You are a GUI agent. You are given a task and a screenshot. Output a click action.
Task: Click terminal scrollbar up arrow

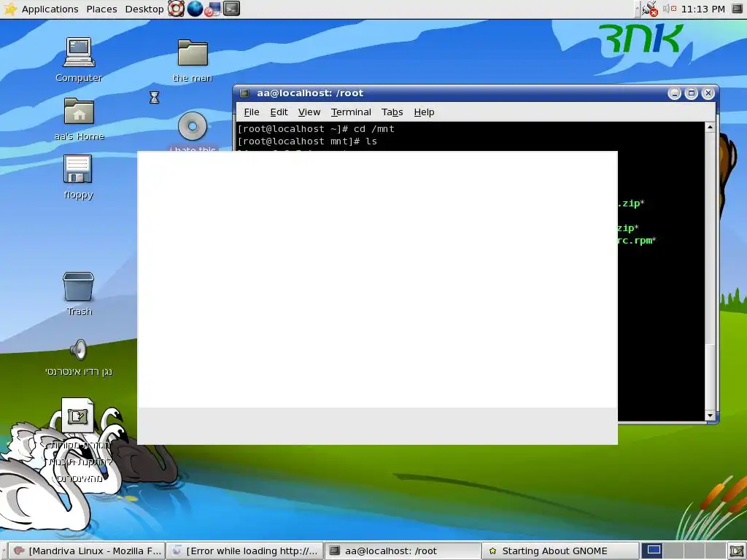click(x=710, y=127)
